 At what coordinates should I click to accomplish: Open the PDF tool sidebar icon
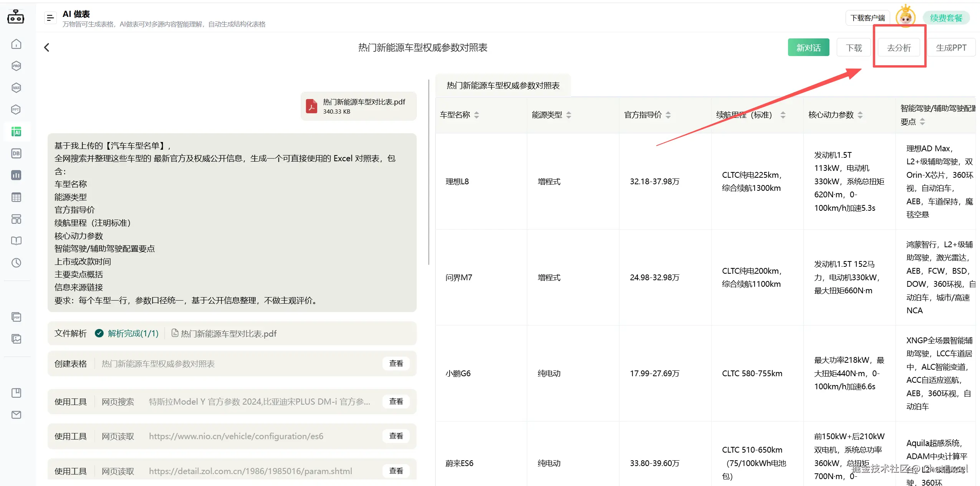pyautogui.click(x=16, y=317)
